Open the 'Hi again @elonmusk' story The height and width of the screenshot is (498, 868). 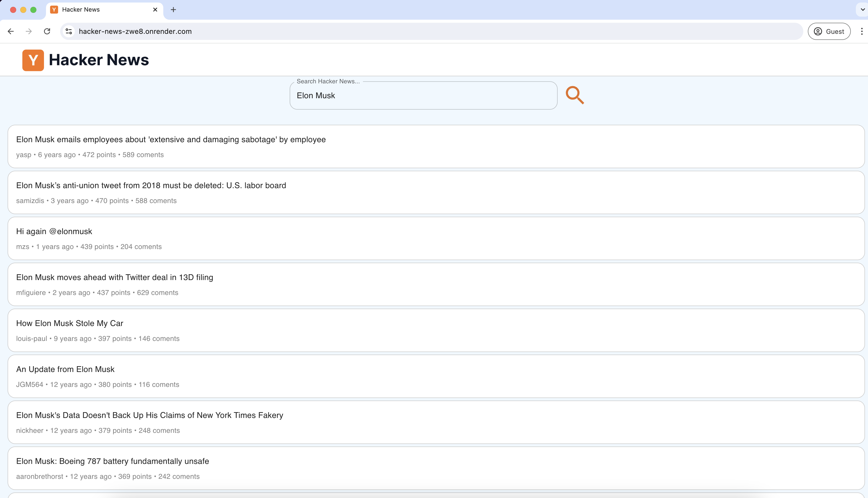pyautogui.click(x=54, y=232)
